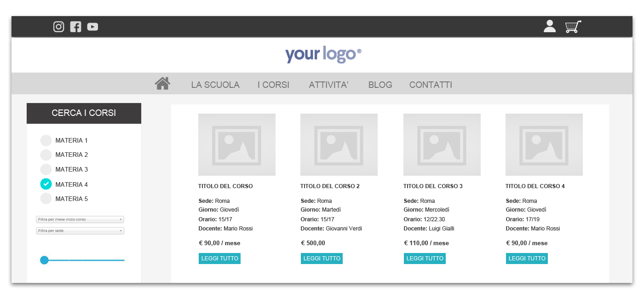Screen dimensions: 644x299
Task: Click 'Orario: 17/19' text
Action: 523,219
